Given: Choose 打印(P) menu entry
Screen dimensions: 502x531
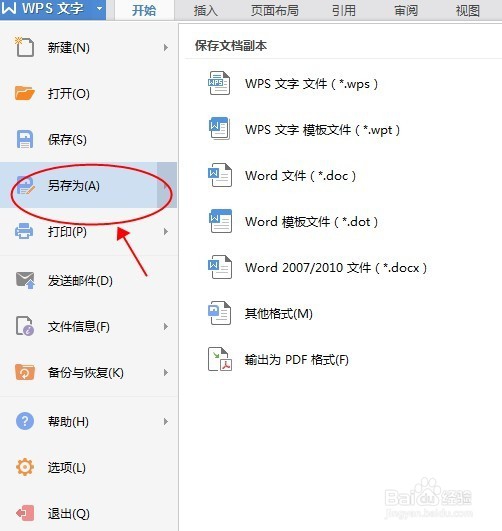Looking at the screenshot, I should [88, 232].
